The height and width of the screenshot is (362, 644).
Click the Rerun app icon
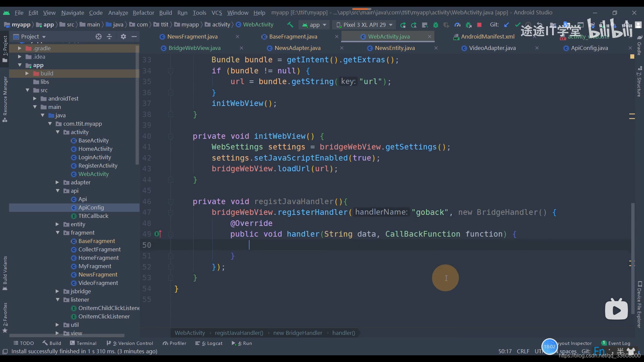[x=403, y=25]
